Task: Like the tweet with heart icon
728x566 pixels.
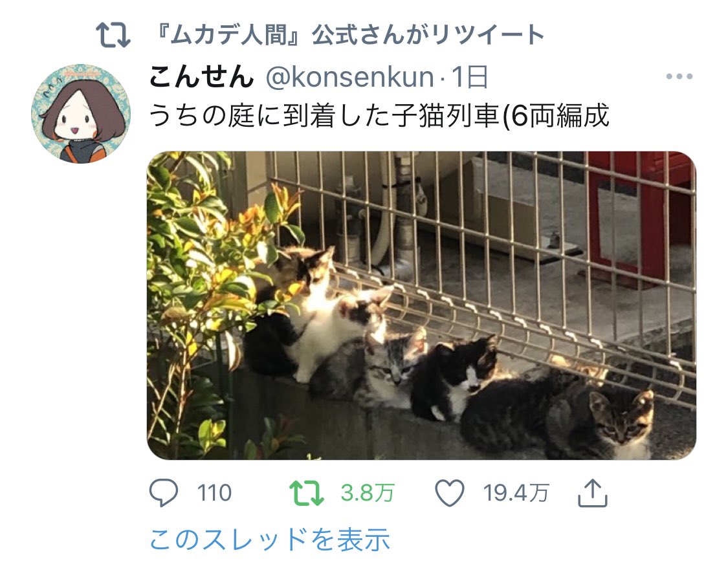Action: [450, 493]
